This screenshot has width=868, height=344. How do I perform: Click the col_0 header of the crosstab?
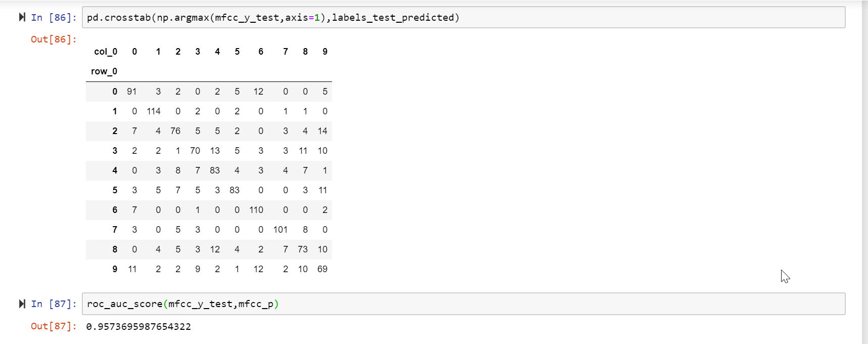(x=106, y=51)
